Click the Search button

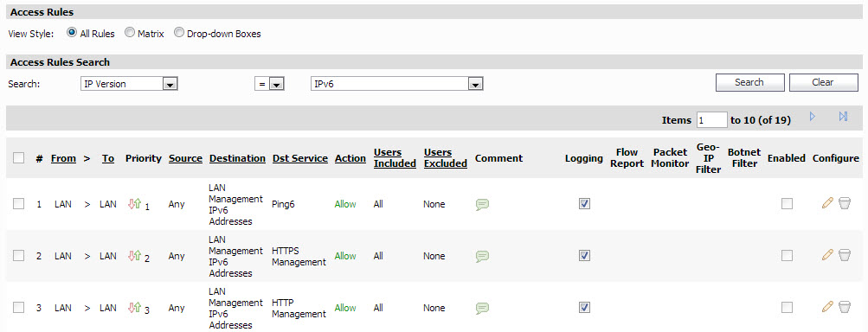pos(749,82)
